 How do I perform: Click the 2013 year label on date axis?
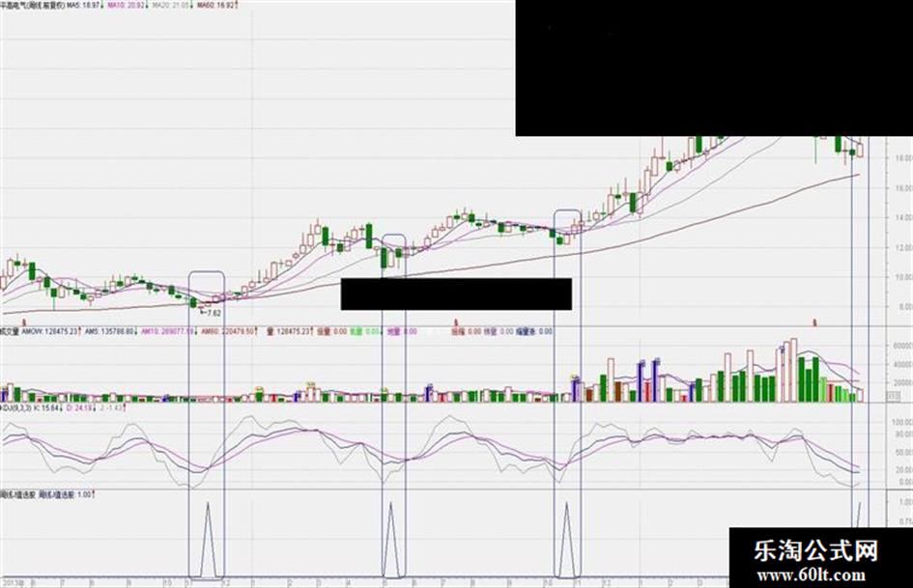click(x=12, y=583)
